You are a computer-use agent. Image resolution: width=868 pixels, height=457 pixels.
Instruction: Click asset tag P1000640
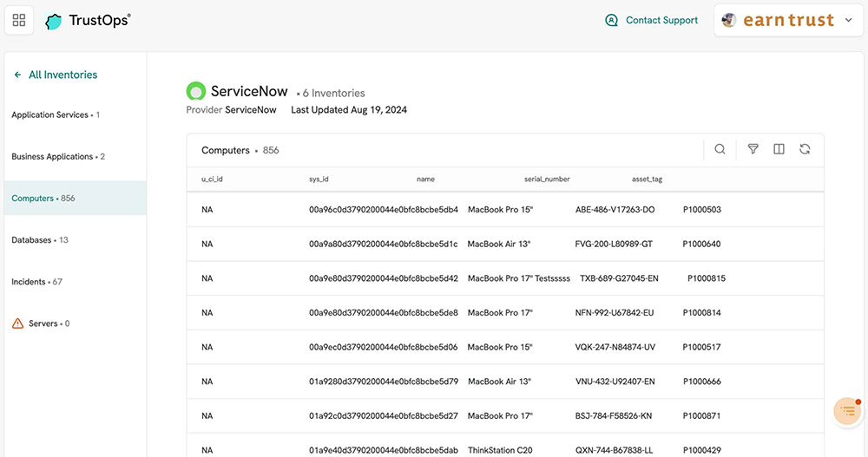click(x=701, y=244)
